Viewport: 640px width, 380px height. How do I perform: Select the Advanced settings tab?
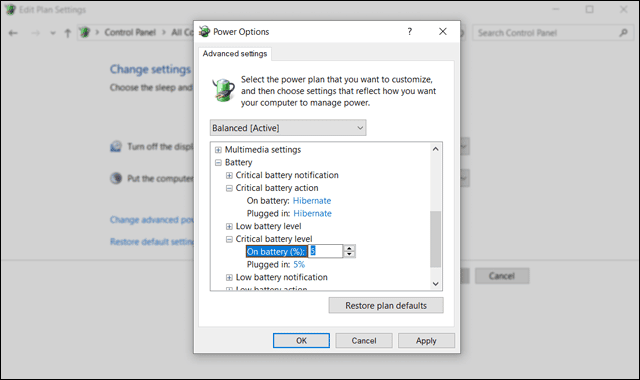[x=235, y=53]
